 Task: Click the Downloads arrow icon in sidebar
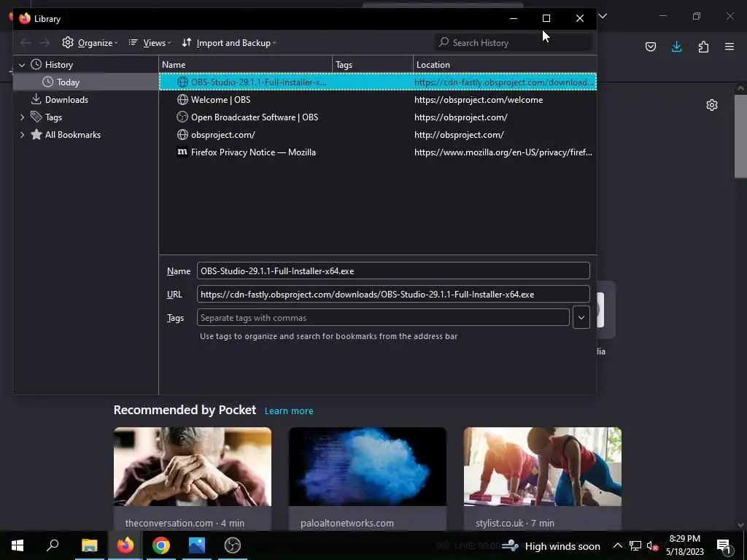[x=36, y=99]
